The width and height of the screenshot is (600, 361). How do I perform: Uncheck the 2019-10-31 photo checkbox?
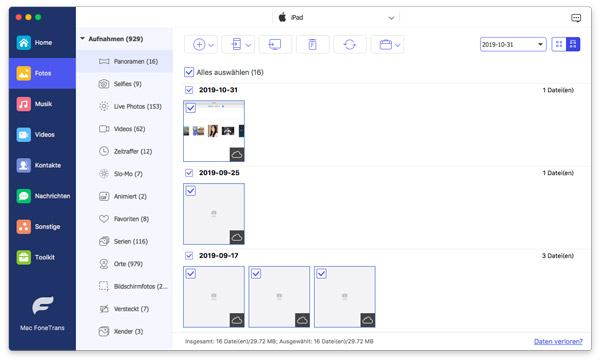pos(191,108)
